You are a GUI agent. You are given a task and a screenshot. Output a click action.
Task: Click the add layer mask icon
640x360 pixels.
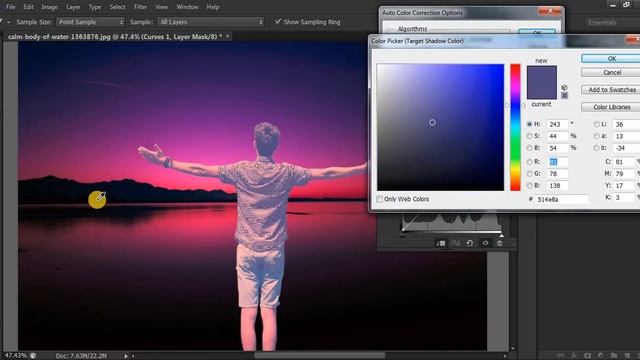click(x=587, y=356)
